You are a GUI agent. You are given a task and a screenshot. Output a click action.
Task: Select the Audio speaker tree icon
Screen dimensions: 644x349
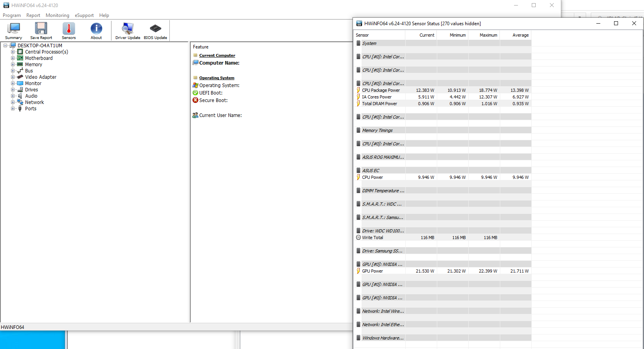(20, 96)
